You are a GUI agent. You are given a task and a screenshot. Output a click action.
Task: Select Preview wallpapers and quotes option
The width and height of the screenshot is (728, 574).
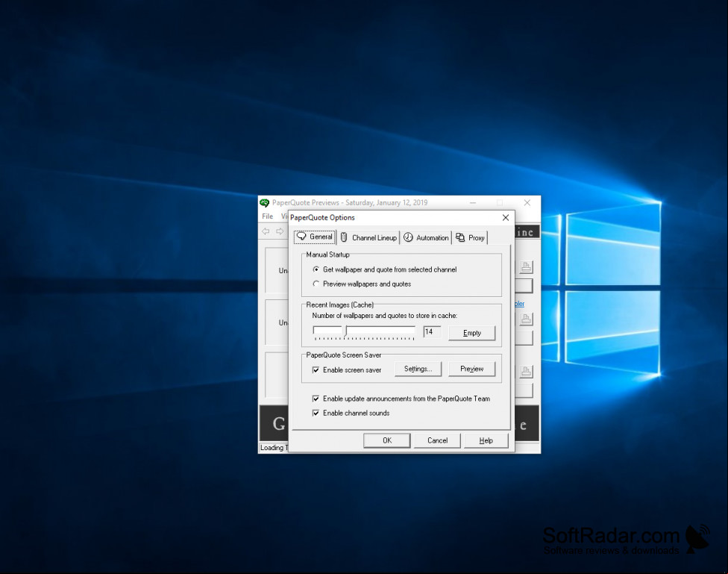pos(363,284)
